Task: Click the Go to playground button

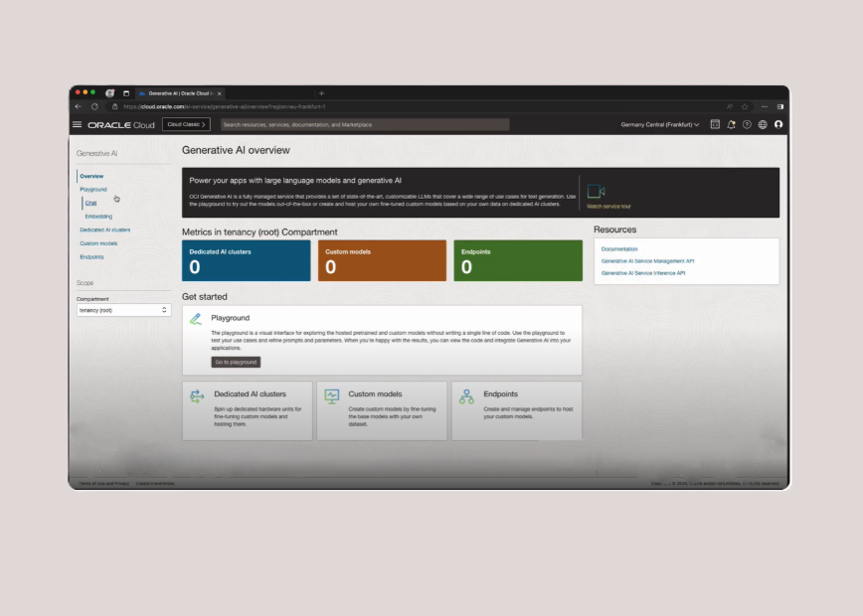Action: coord(236,363)
